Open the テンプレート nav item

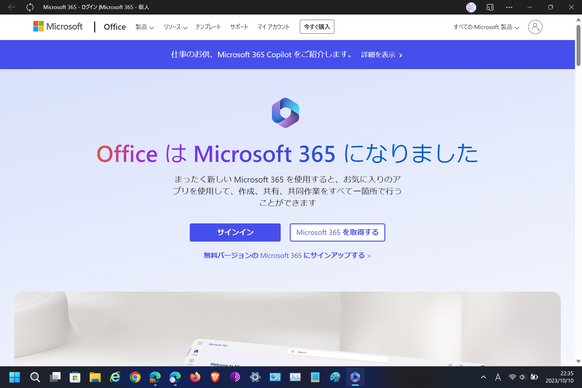coord(208,27)
